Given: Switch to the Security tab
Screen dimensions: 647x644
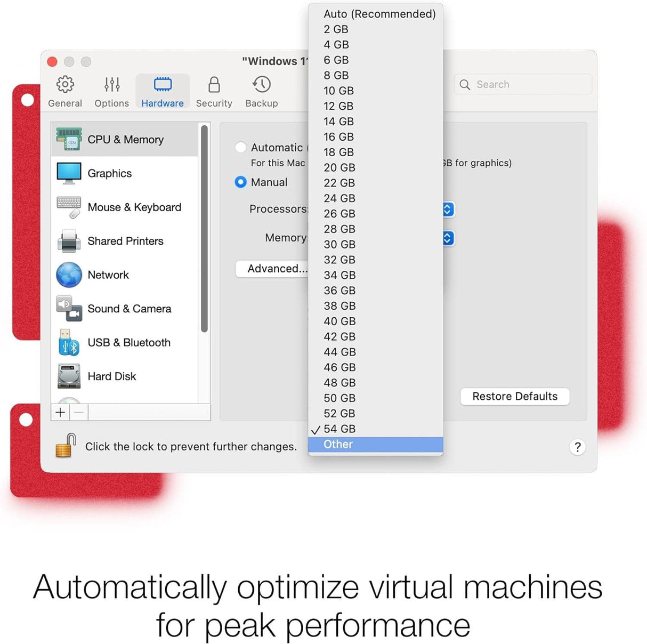Looking at the screenshot, I should click(213, 91).
